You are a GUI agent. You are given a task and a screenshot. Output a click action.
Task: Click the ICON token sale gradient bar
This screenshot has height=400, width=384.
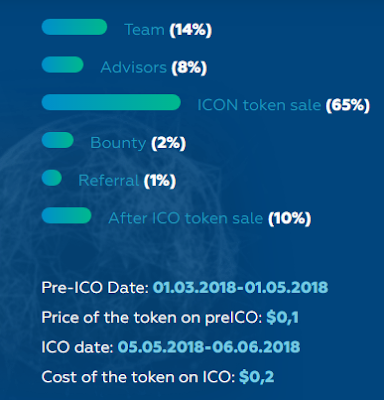tap(111, 102)
